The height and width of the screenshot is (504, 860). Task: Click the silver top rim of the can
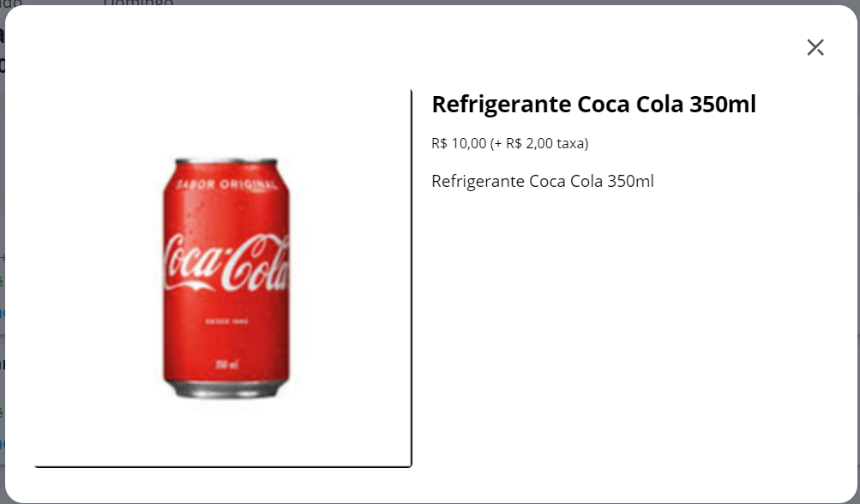coord(226,162)
